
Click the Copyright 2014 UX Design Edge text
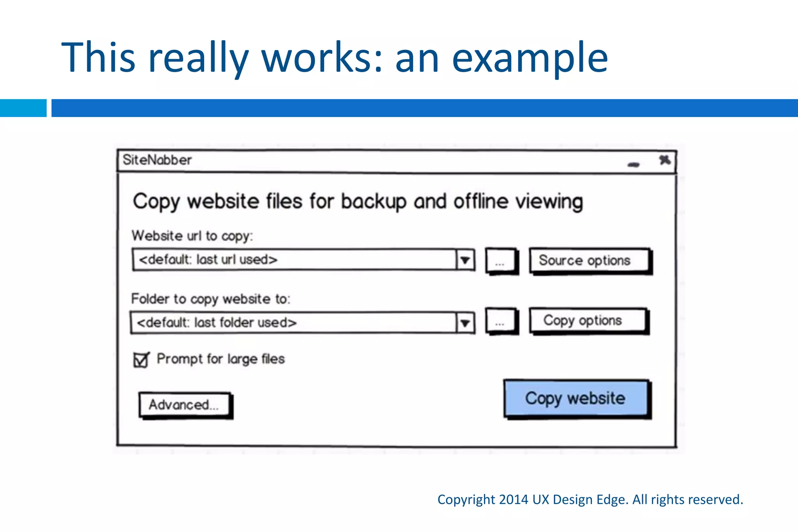[590, 500]
